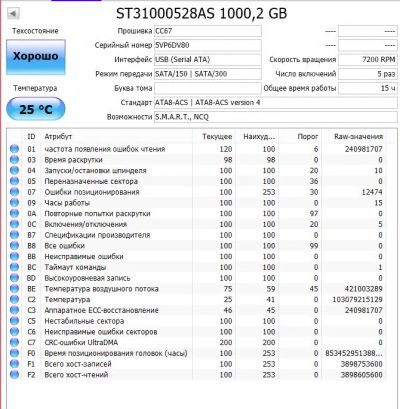Click the status orb for Время раскрутки

(14, 160)
